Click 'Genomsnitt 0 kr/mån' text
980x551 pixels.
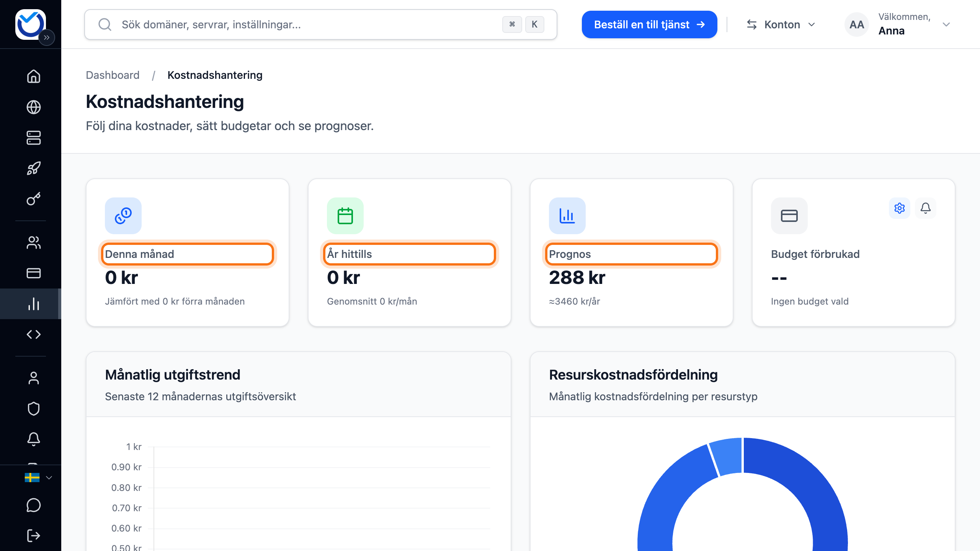pyautogui.click(x=372, y=302)
